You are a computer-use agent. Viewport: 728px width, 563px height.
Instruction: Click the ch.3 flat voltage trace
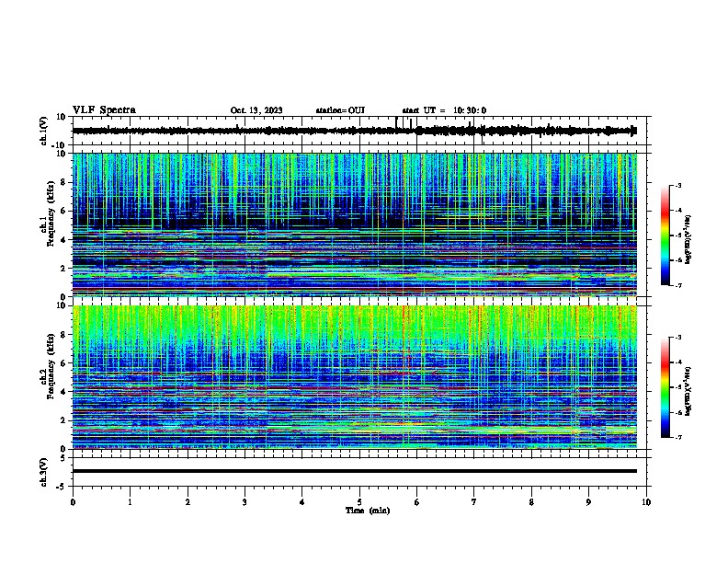(355, 471)
